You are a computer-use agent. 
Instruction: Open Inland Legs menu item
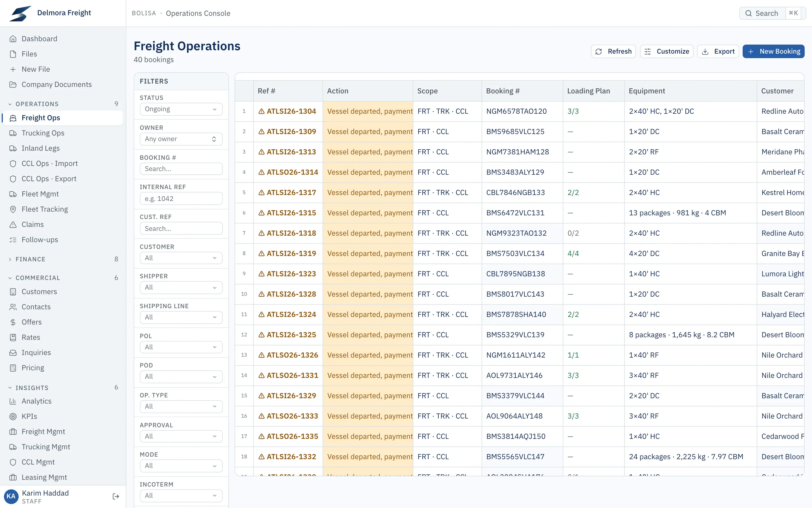pos(63,148)
